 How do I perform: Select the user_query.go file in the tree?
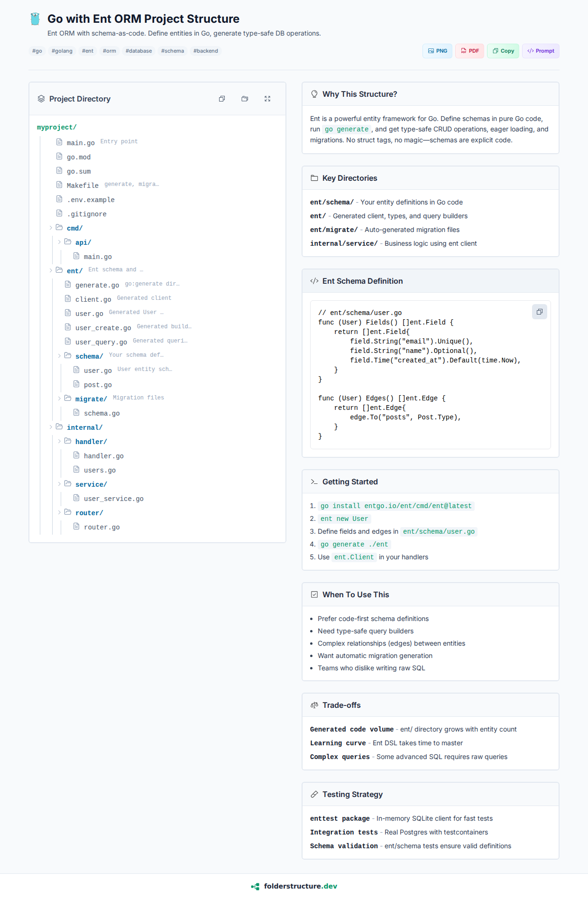[101, 342]
